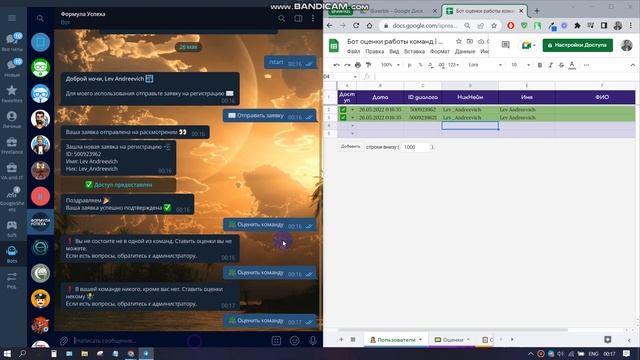
Task: Open the cell name box dropdown
Action: click(355, 76)
